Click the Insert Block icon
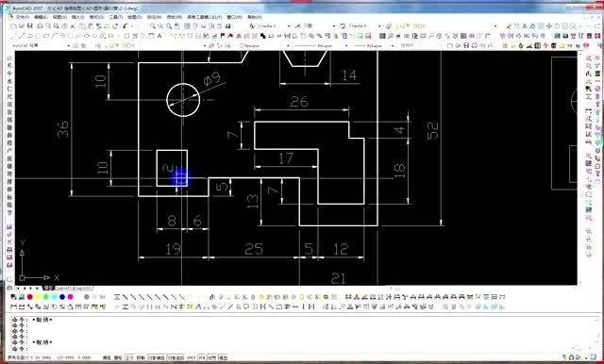This screenshot has width=604, height=364. tap(103, 36)
